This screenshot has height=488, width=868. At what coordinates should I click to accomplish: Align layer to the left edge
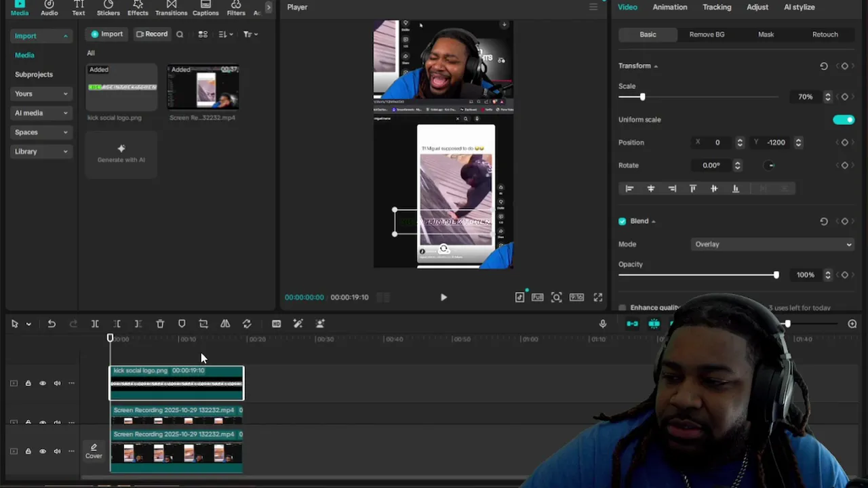(629, 188)
